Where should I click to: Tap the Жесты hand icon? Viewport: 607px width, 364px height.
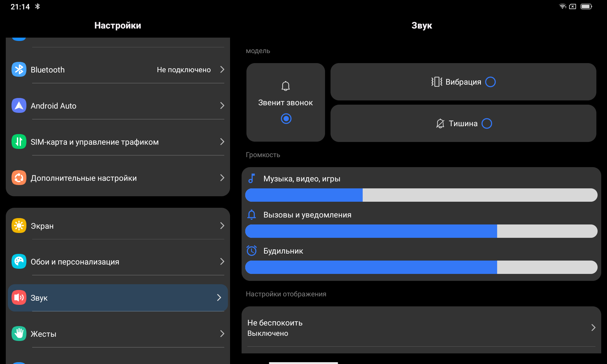click(x=19, y=334)
